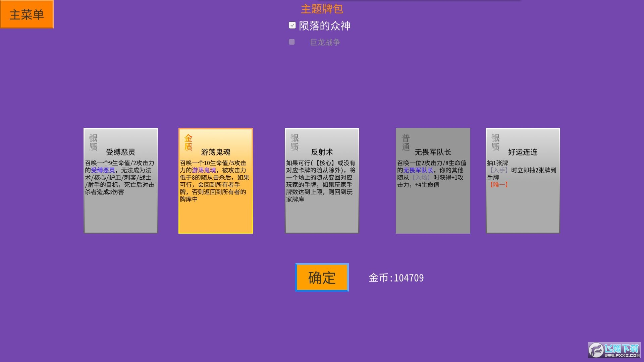
Task: Click the 银质 rarity badge on 受缚恶灵
Action: [93, 142]
